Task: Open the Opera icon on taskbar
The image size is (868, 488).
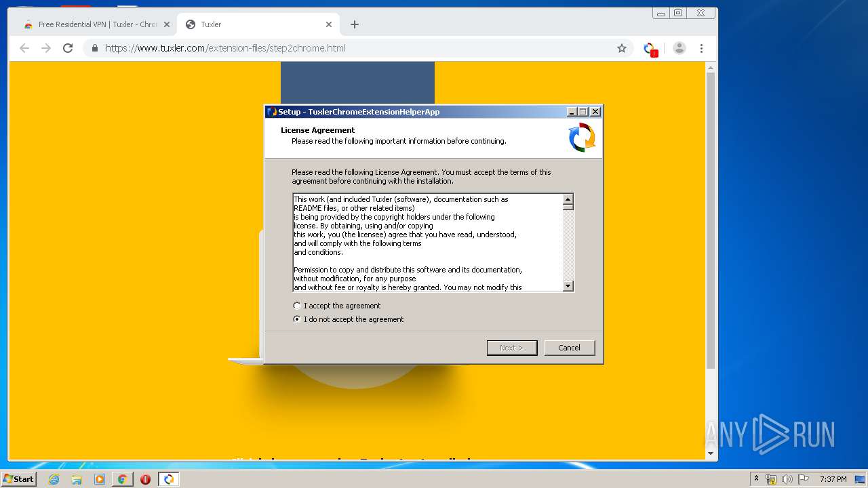Action: (145, 479)
